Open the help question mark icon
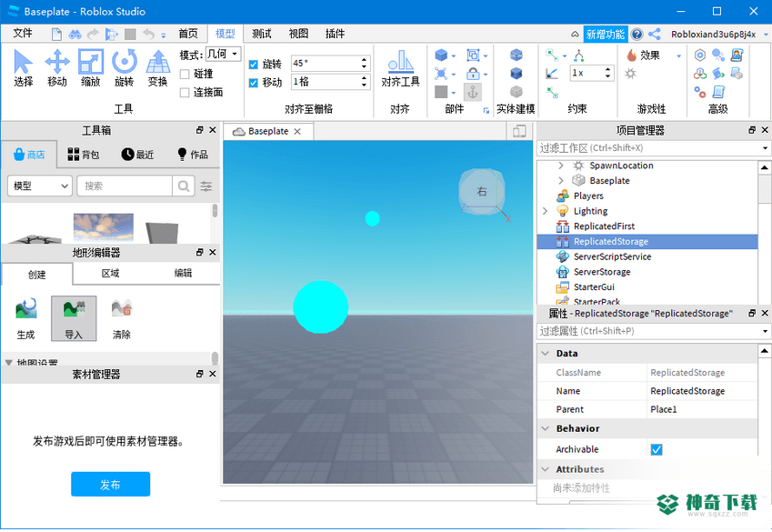 (637, 34)
